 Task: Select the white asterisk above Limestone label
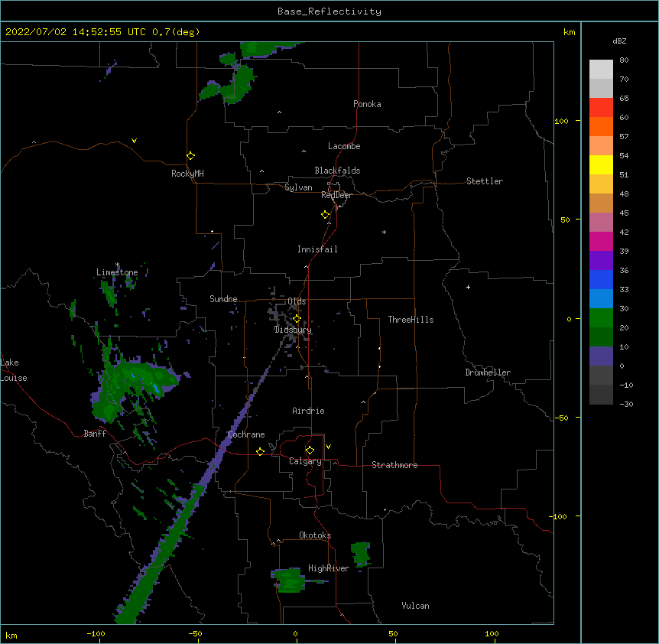117,265
